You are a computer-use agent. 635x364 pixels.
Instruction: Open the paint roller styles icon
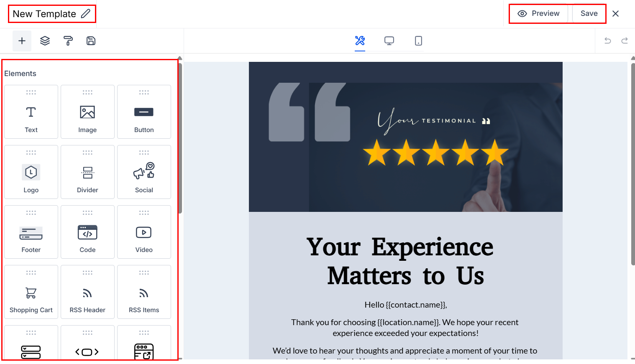click(x=68, y=41)
